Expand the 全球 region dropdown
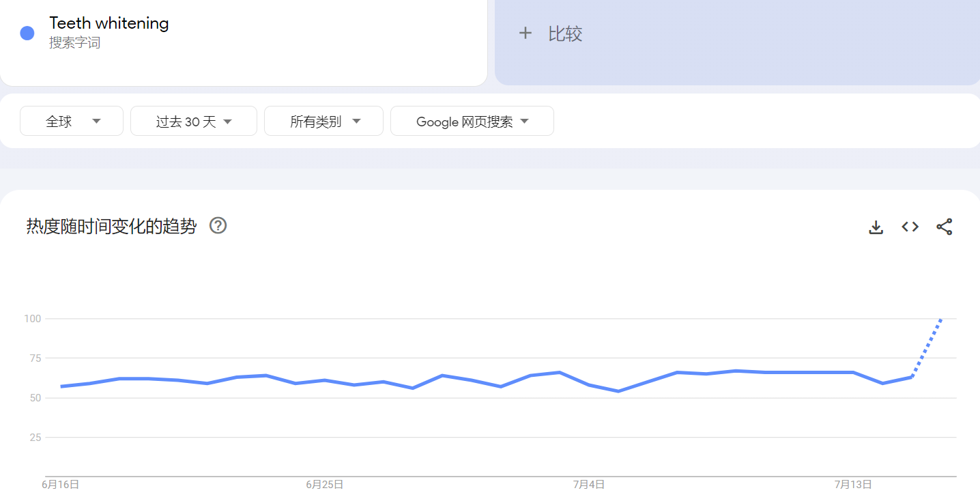980x497 pixels. click(72, 122)
